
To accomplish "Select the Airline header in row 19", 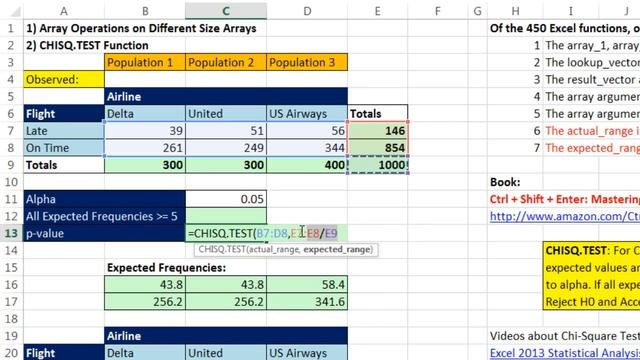I will [226, 336].
